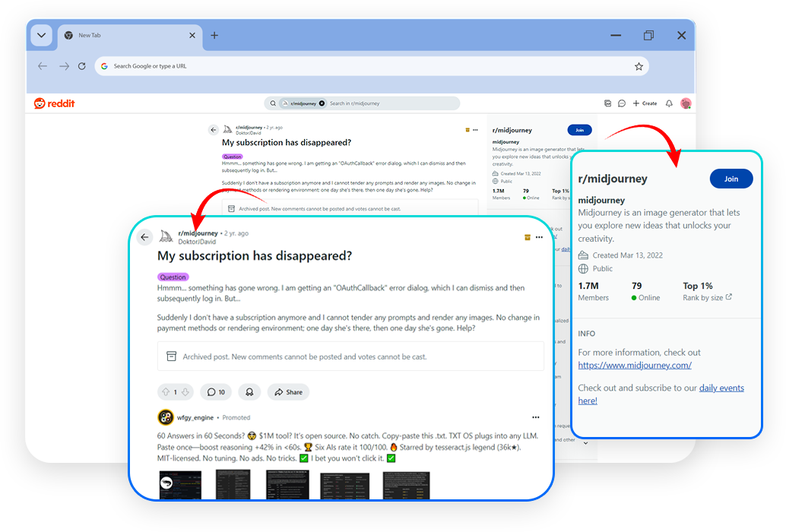The image size is (786, 532).
Task: Click small Join button in browser sidebar
Action: pyautogui.click(x=579, y=130)
